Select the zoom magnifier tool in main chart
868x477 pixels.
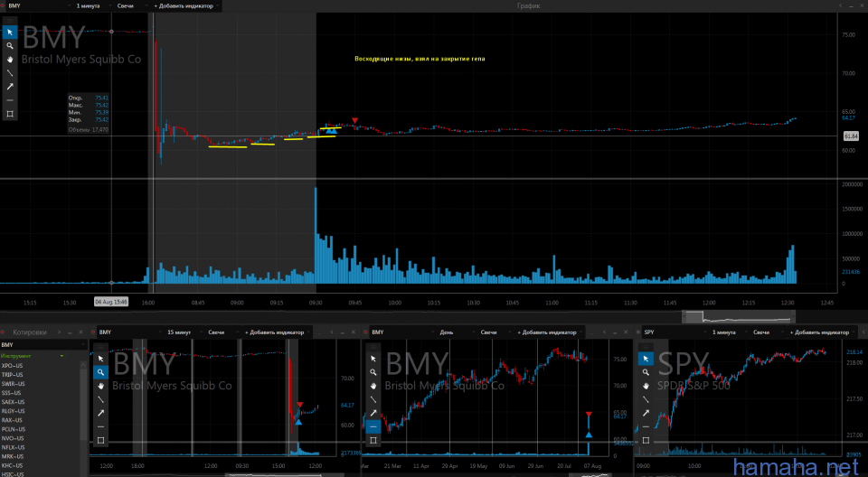click(10, 46)
